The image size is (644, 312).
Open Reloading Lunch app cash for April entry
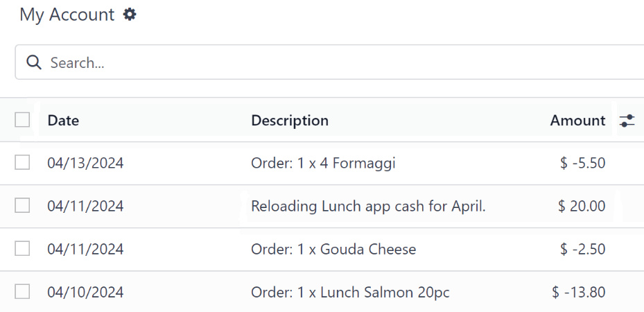[368, 206]
